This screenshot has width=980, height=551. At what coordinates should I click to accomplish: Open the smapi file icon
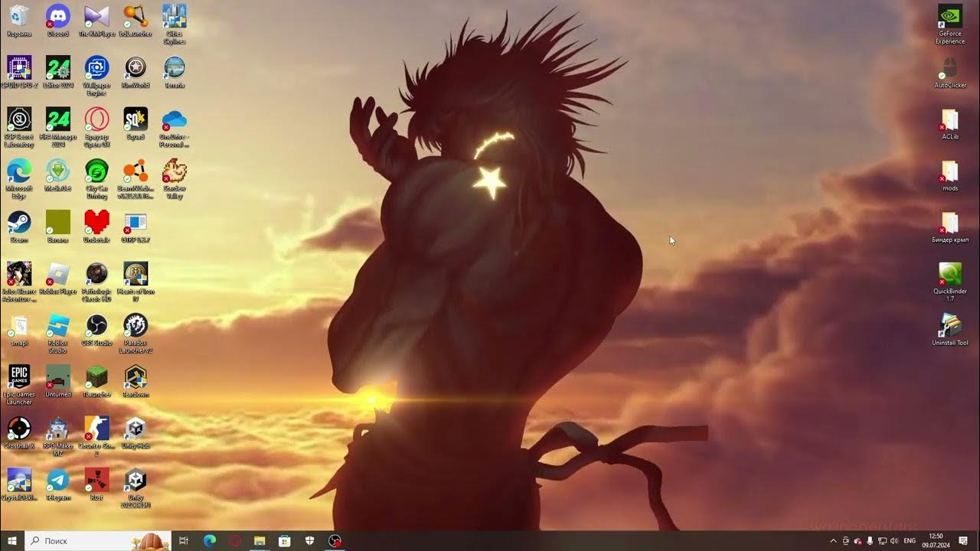click(19, 329)
